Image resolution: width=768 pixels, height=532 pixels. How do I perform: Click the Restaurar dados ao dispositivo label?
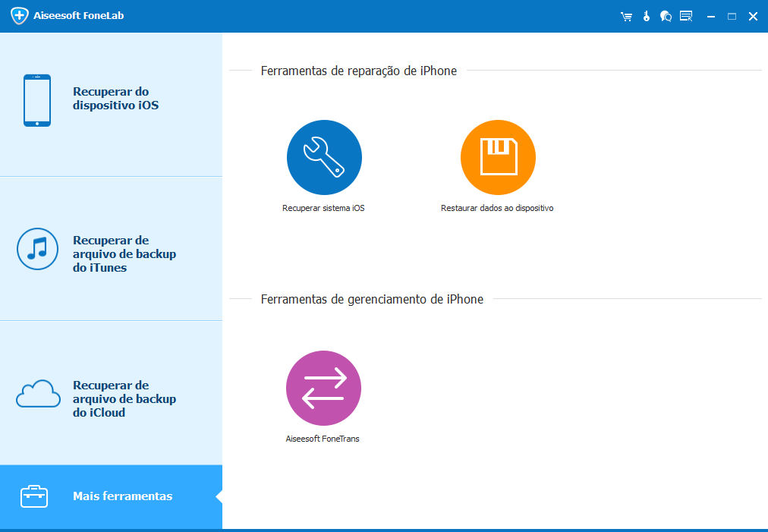tap(497, 208)
